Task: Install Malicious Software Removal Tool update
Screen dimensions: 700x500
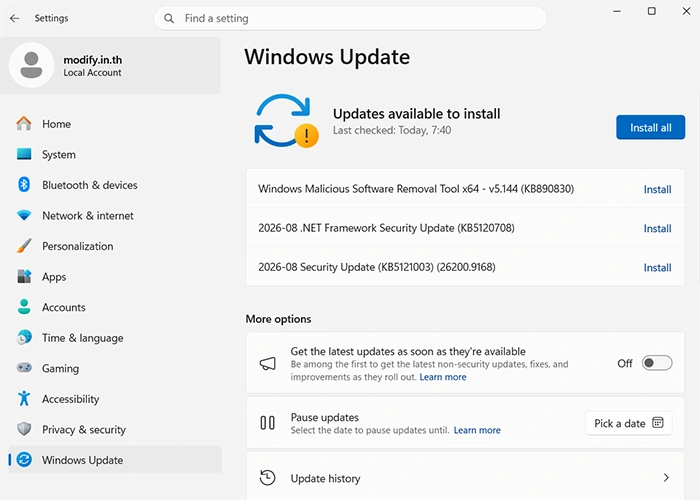Action: [657, 189]
